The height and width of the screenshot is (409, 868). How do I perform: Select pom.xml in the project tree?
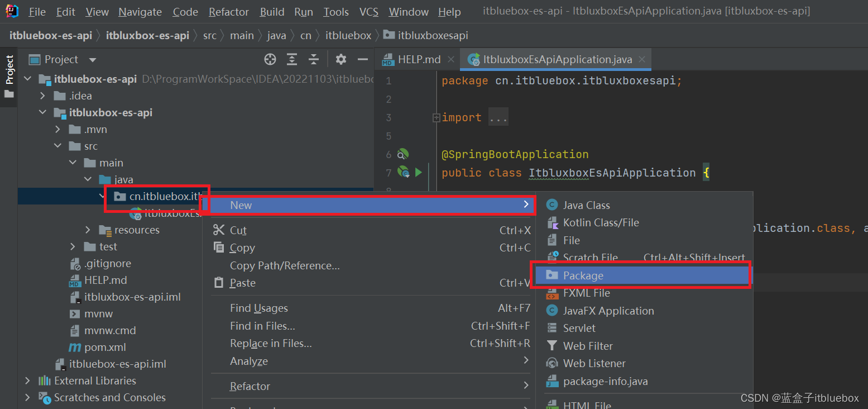105,348
